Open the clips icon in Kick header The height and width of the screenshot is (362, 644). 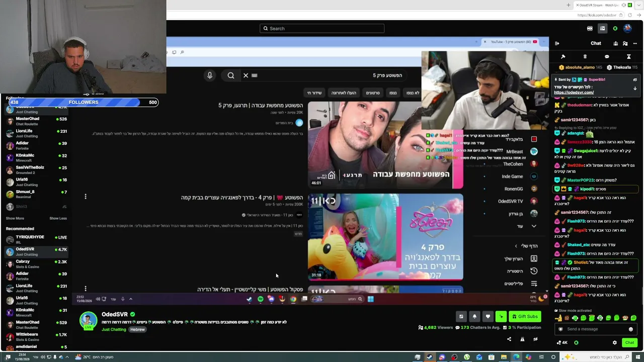(590, 29)
